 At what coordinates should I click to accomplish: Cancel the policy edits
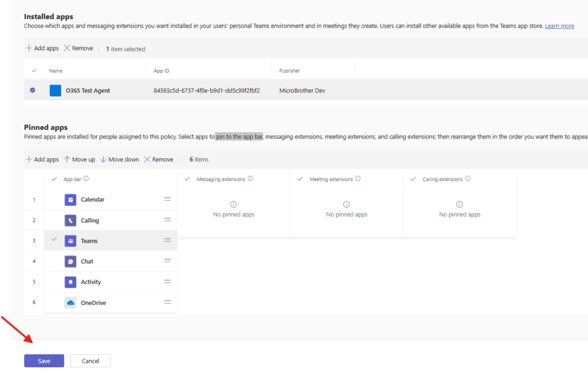tap(90, 361)
